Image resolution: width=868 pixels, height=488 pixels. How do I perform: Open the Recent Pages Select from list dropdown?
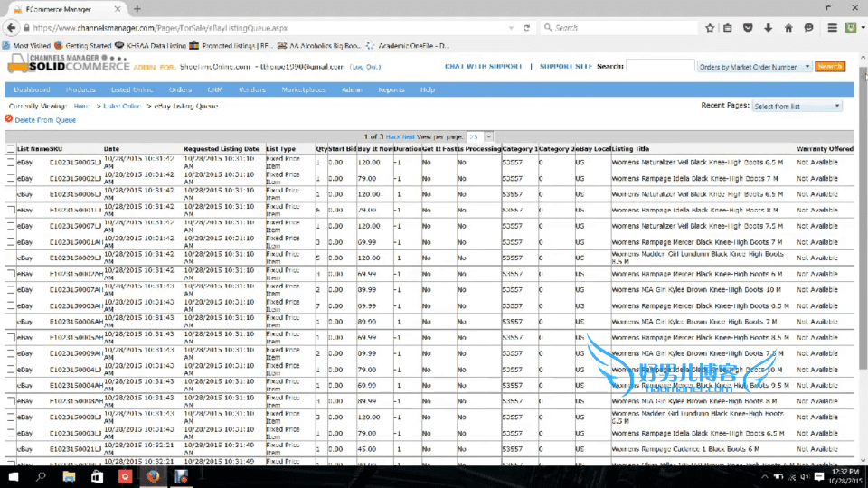(x=797, y=107)
